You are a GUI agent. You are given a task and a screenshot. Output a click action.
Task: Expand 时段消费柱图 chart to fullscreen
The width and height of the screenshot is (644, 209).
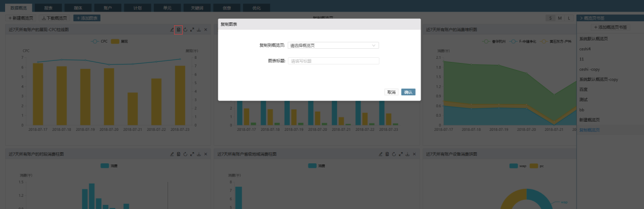coord(192,154)
